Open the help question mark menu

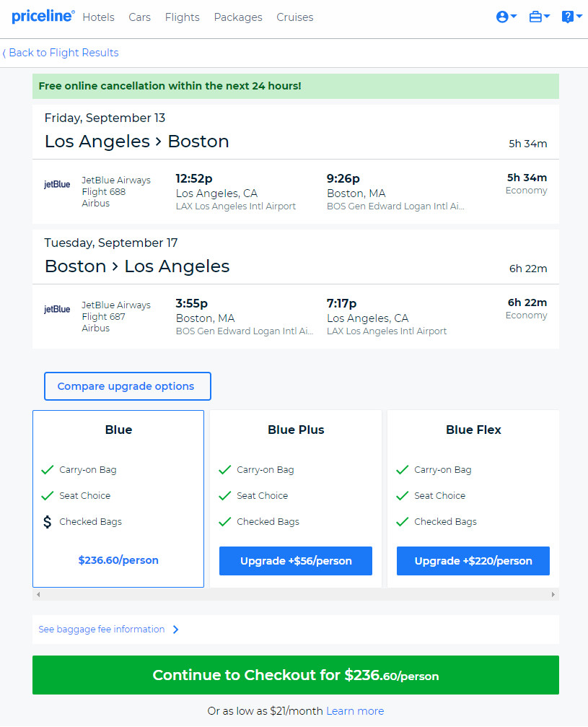point(571,17)
